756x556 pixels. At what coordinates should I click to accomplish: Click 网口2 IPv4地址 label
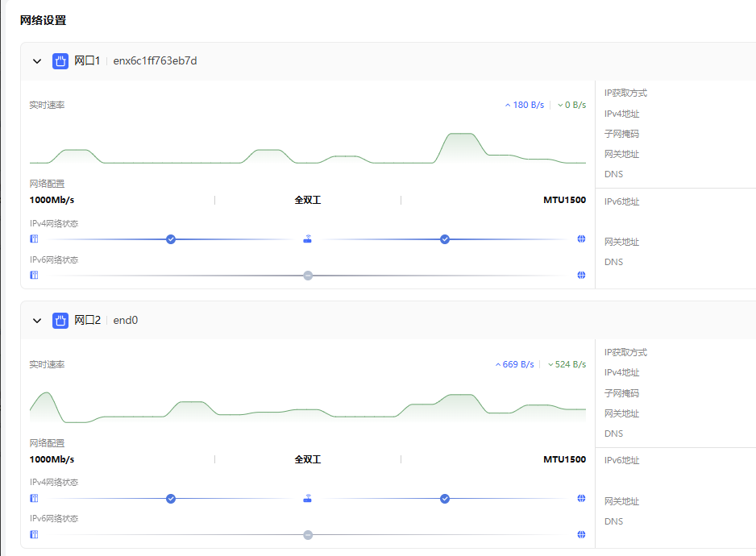tap(622, 372)
